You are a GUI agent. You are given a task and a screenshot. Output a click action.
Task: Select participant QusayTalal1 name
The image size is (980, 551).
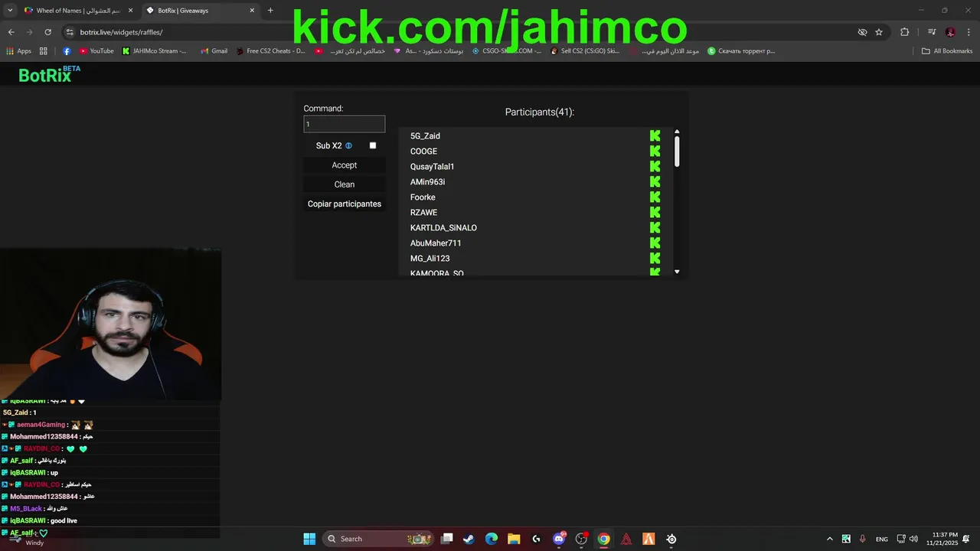(x=433, y=167)
